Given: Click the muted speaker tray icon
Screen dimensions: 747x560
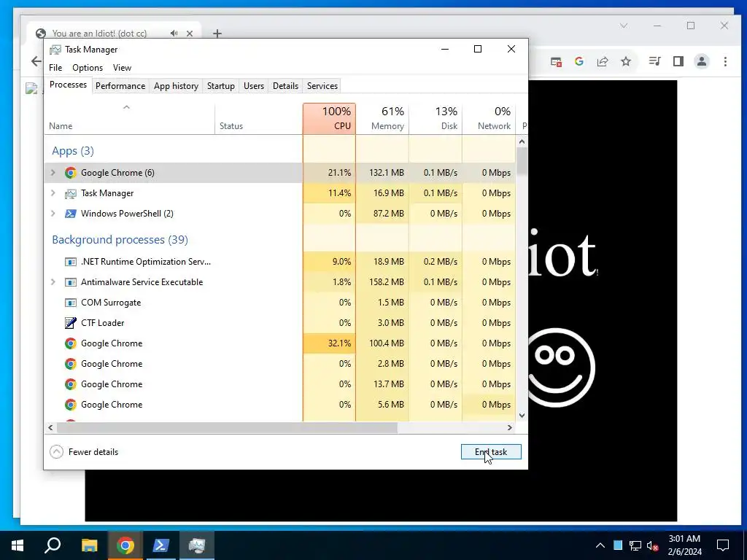Looking at the screenshot, I should (653, 545).
